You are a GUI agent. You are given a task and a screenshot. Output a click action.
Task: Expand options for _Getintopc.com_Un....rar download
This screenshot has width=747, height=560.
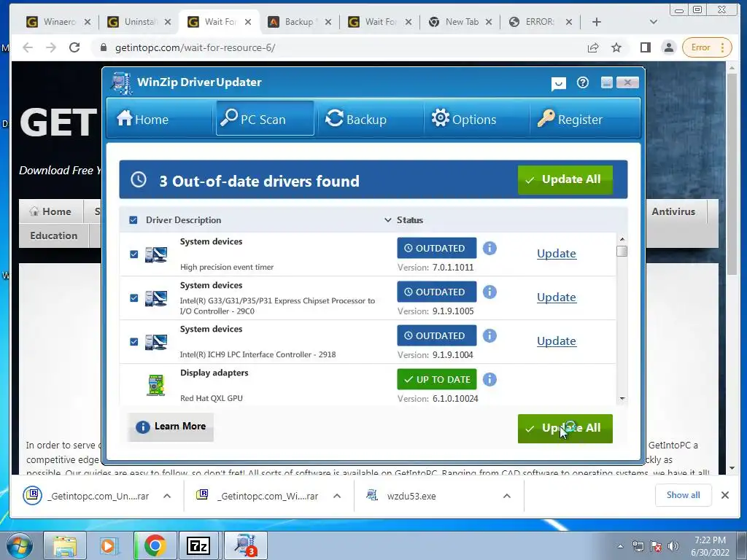pos(167,496)
